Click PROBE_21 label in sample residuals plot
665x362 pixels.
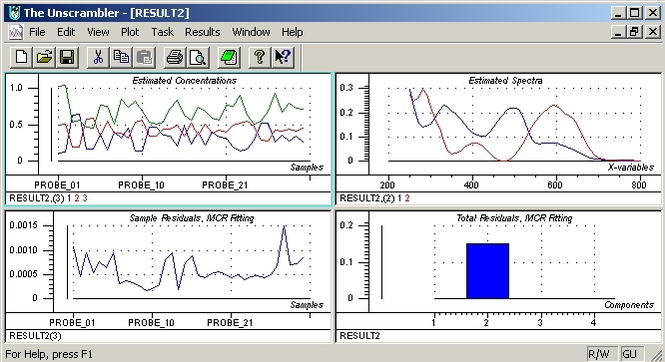coord(230,323)
